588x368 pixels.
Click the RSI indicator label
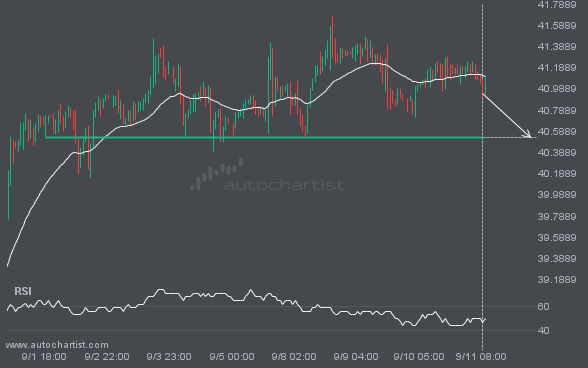pos(23,291)
